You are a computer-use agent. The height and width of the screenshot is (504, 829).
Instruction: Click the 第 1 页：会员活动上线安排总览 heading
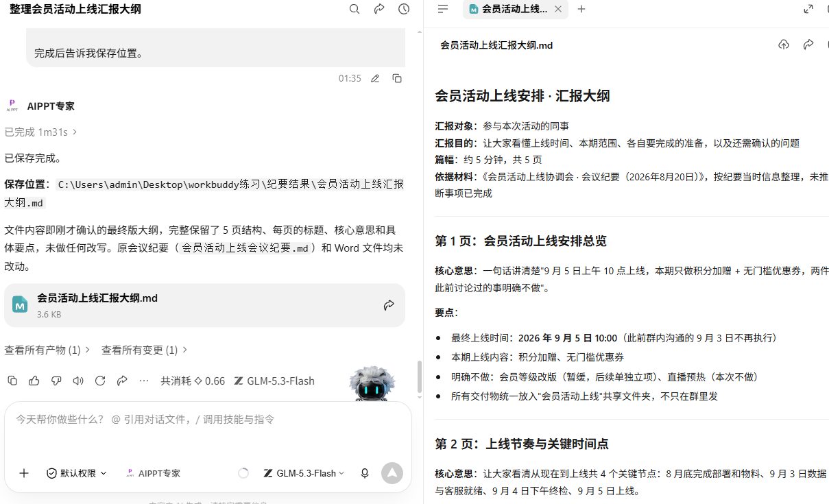point(520,241)
